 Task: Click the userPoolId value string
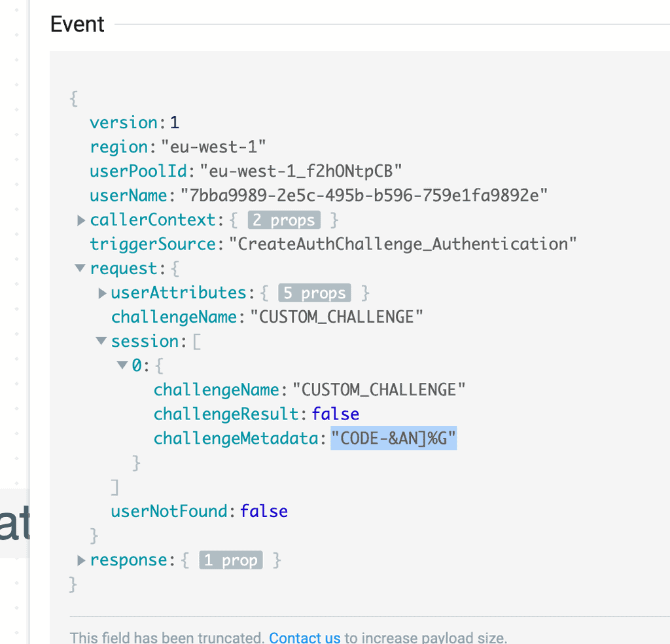point(301,171)
